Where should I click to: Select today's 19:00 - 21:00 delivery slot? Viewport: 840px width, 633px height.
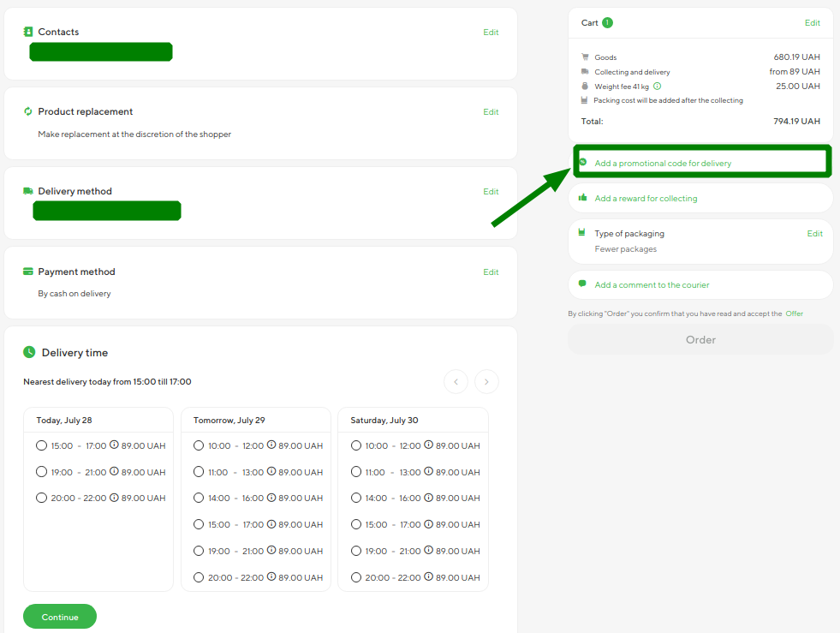pos(41,472)
